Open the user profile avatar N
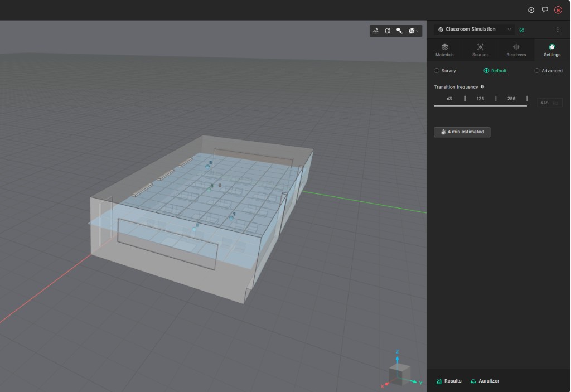The image size is (571, 392). [558, 10]
